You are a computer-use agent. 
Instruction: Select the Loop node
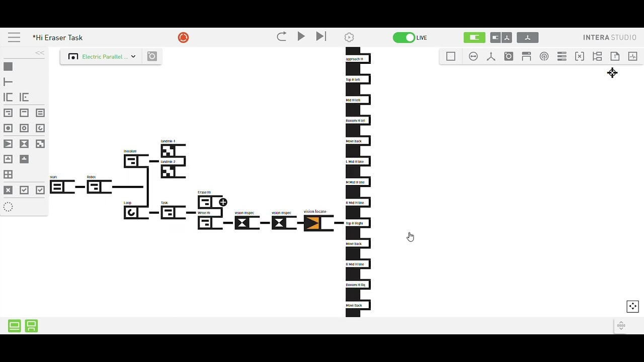coord(136,212)
